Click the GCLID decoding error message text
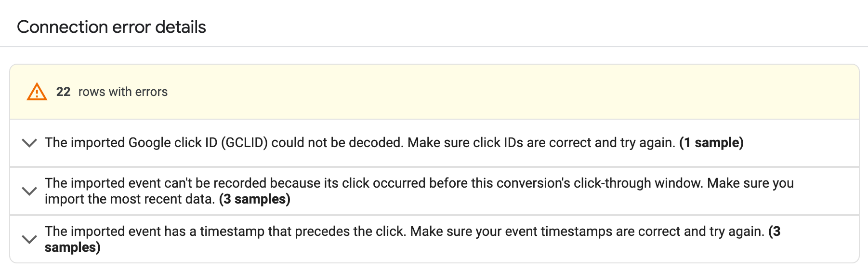The width and height of the screenshot is (868, 274). click(x=337, y=143)
